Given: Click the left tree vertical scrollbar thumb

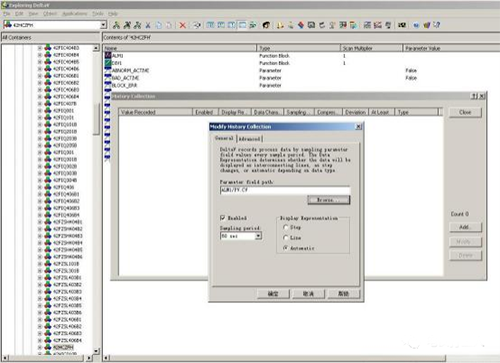Looking at the screenshot, I should pos(96,119).
